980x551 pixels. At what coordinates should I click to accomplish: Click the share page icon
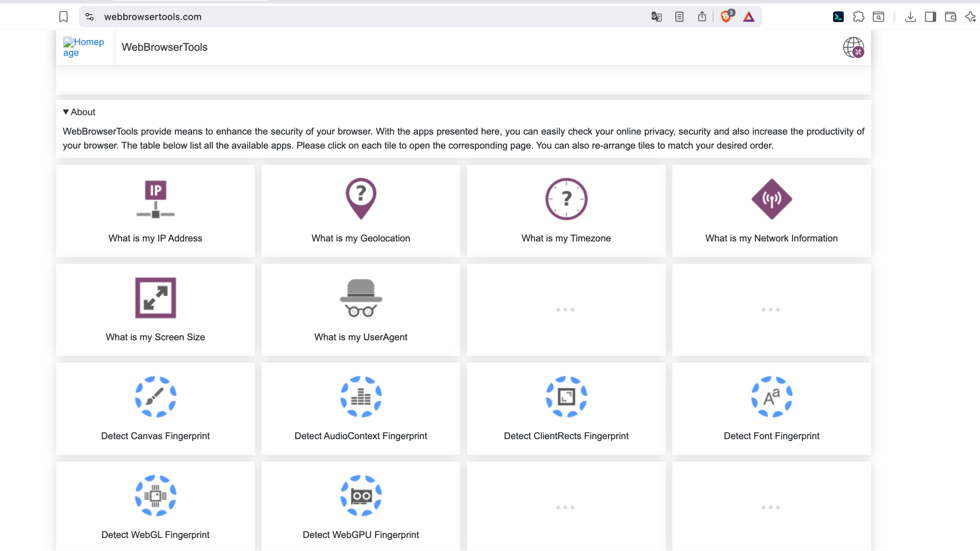click(x=702, y=16)
